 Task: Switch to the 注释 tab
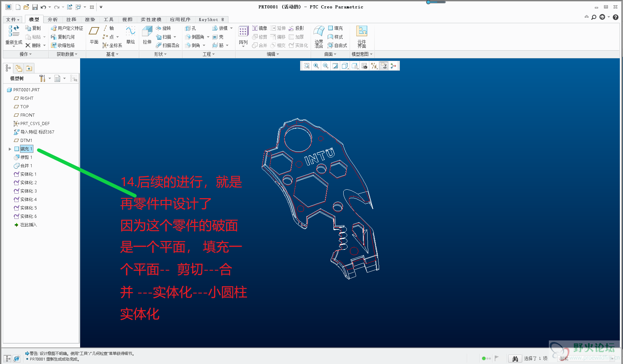pyautogui.click(x=71, y=20)
